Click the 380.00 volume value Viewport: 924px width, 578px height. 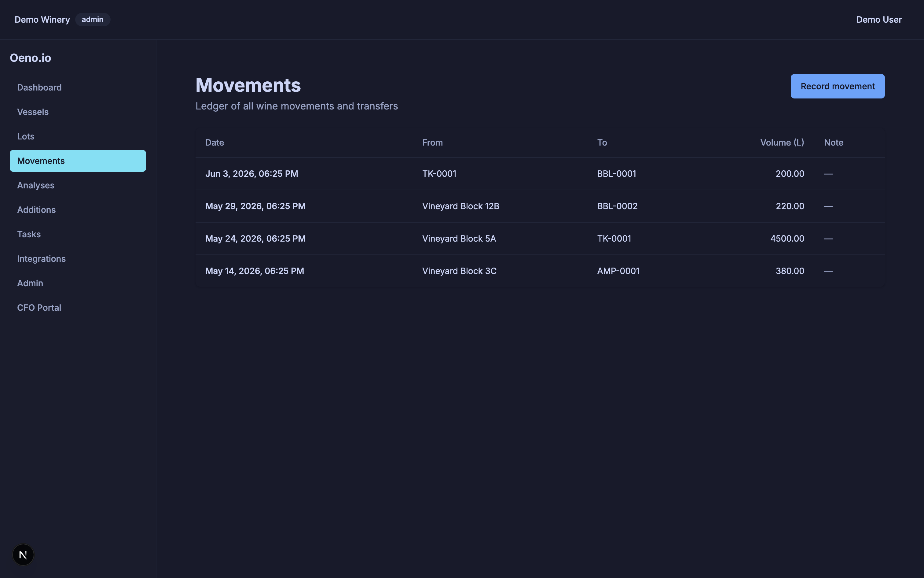click(x=790, y=272)
